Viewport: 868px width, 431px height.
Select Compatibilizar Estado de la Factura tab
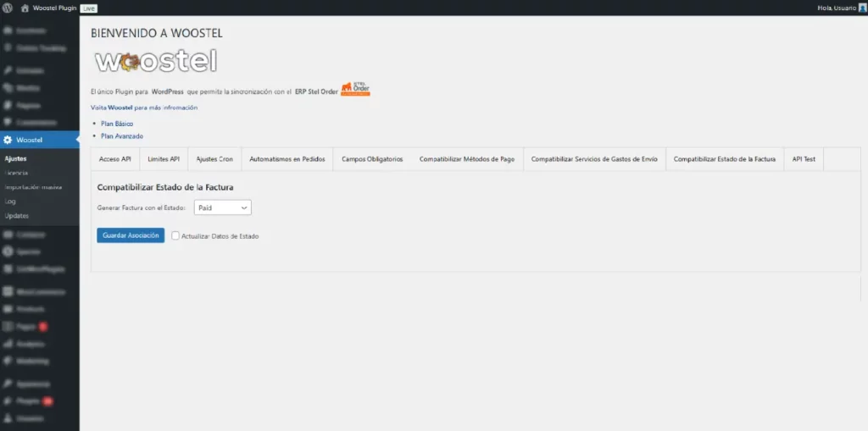(725, 159)
